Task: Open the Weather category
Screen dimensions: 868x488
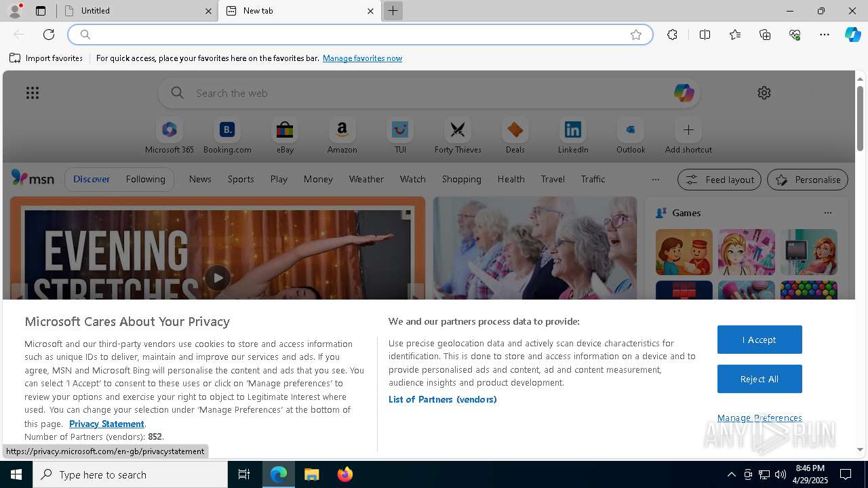Action: [x=366, y=179]
